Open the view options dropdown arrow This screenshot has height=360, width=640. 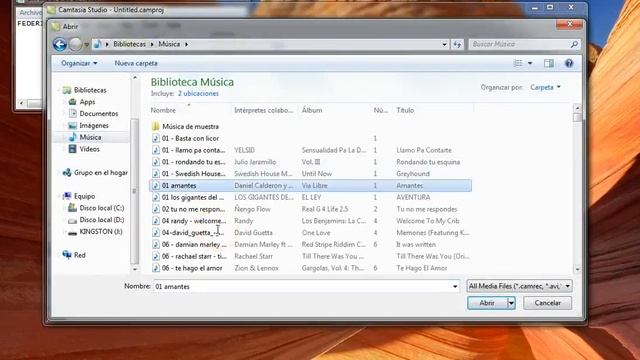(530, 63)
